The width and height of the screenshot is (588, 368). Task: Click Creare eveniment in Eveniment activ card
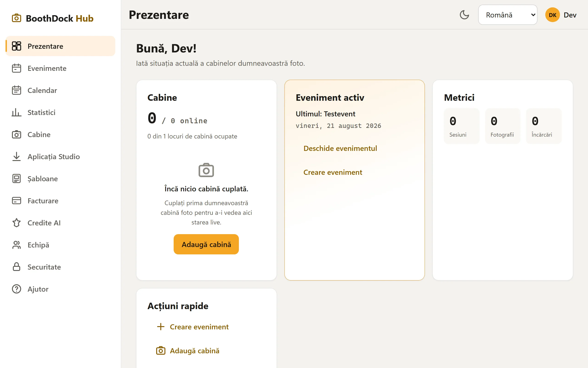[333, 172]
